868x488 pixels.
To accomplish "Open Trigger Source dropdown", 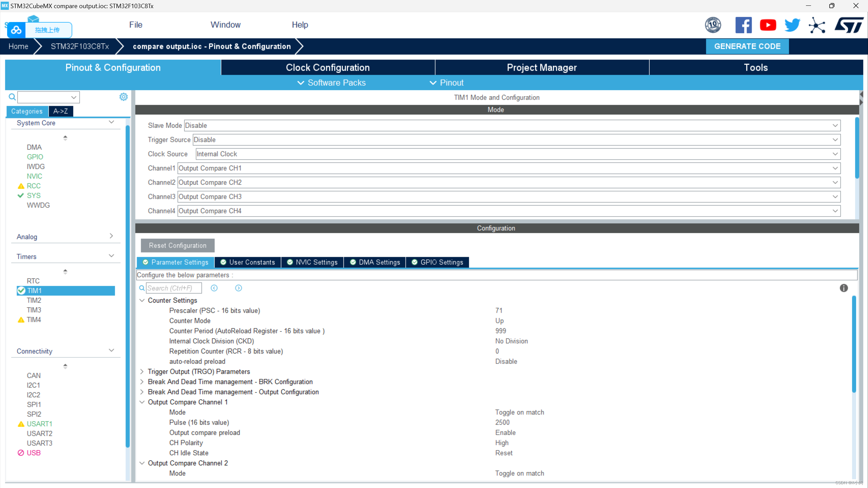I will click(516, 140).
